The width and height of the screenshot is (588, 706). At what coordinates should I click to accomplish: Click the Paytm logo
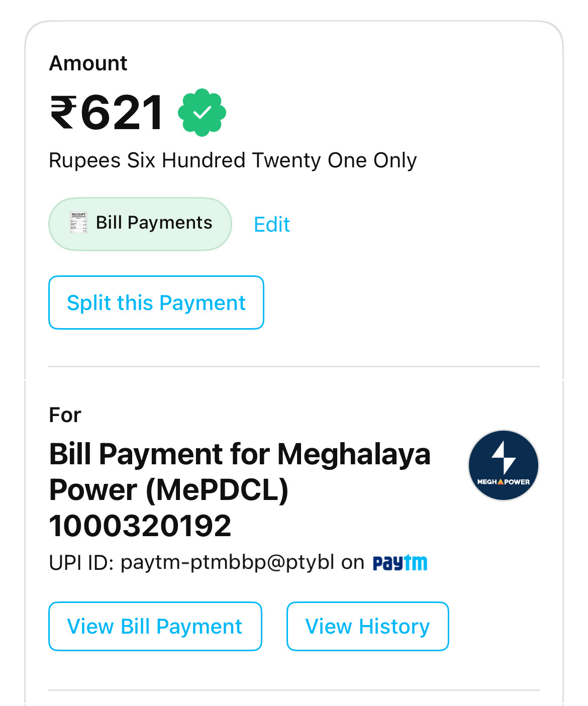click(400, 563)
